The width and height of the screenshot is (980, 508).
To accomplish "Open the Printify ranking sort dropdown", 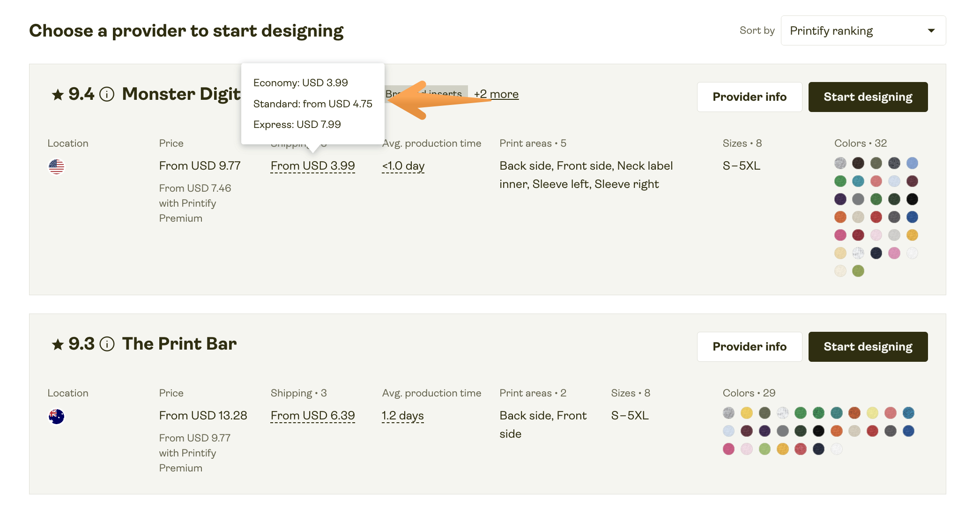I will tap(863, 30).
